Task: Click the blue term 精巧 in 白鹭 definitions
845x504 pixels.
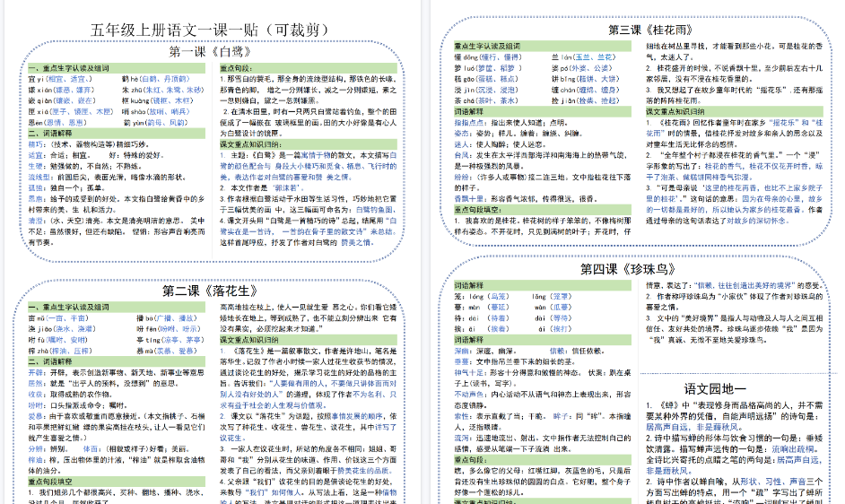Action: tap(35, 144)
